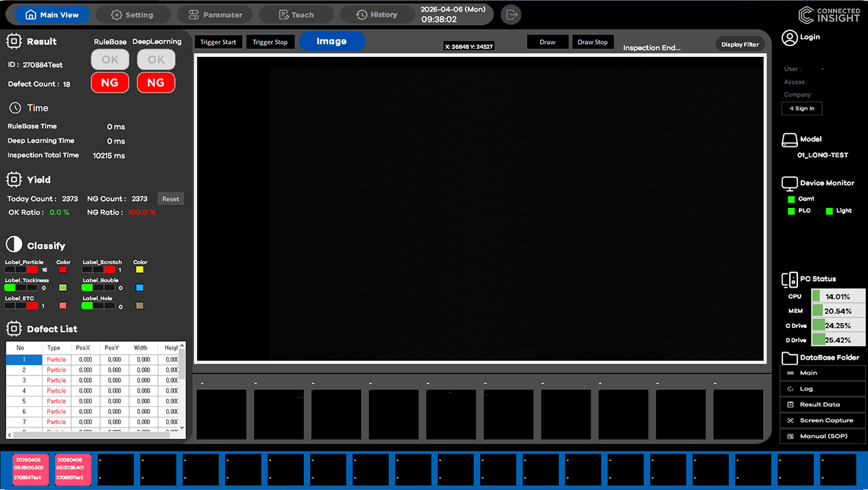
Task: Open the Screen Capture folder
Action: 823,420
